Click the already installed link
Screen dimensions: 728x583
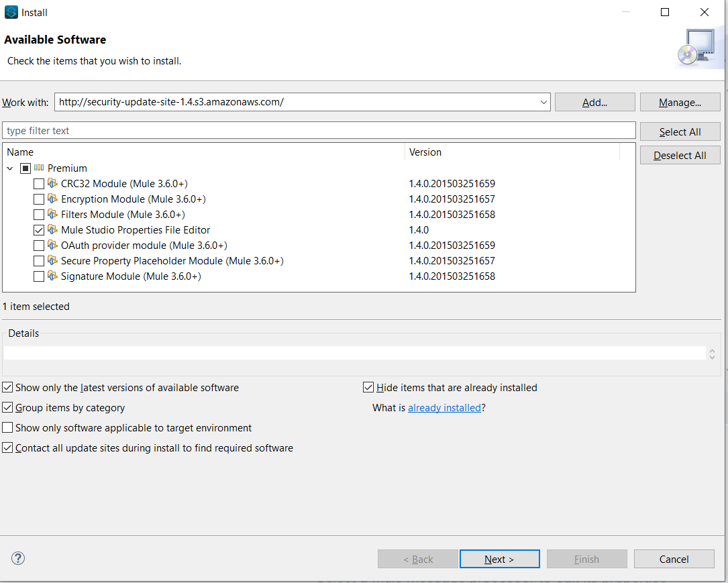pyautogui.click(x=444, y=407)
